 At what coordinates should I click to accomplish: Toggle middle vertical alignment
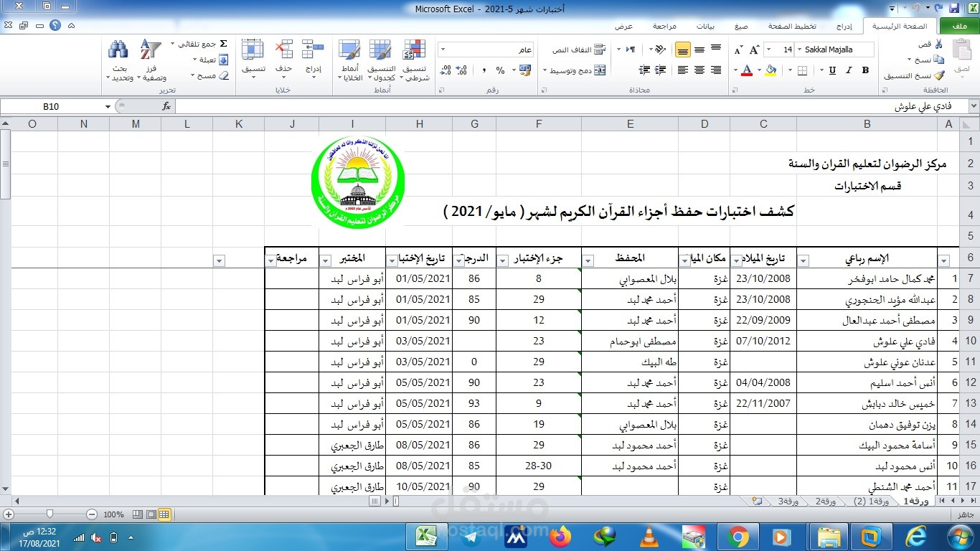(x=699, y=49)
